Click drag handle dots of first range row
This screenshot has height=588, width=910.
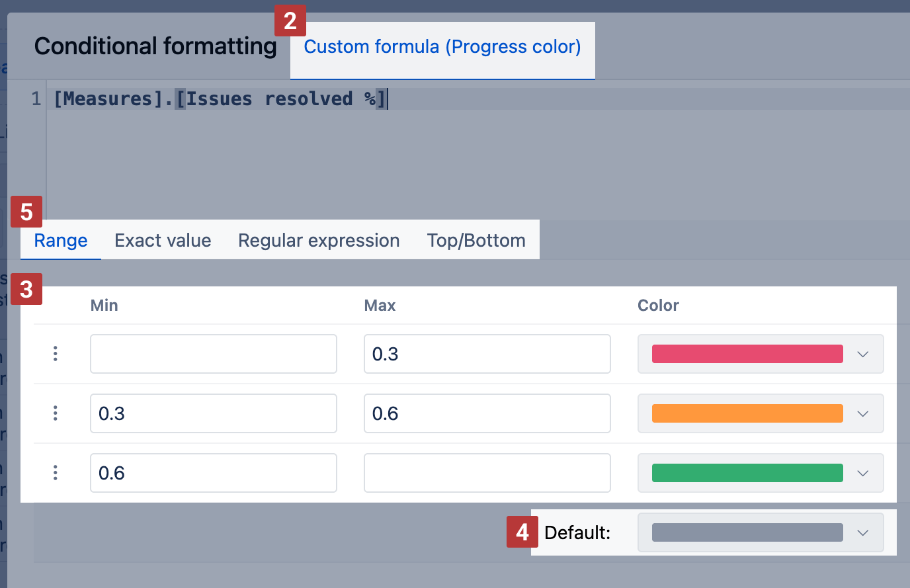coord(56,354)
